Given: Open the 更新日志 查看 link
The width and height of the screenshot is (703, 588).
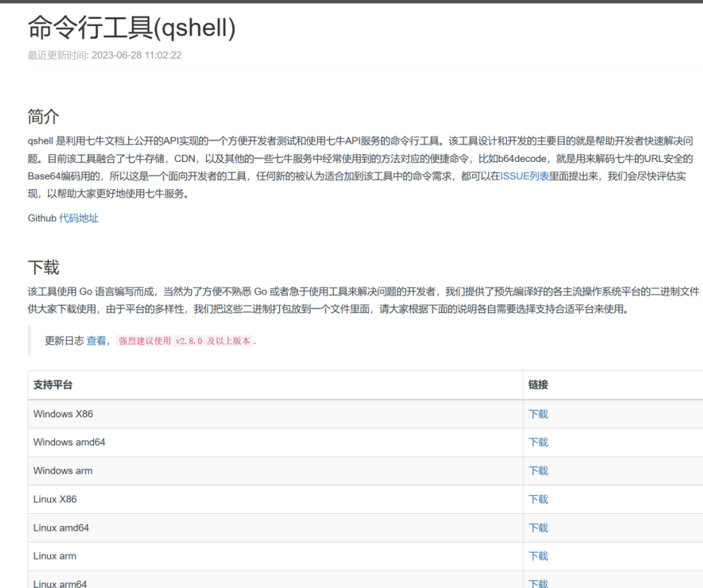Looking at the screenshot, I should [96, 341].
